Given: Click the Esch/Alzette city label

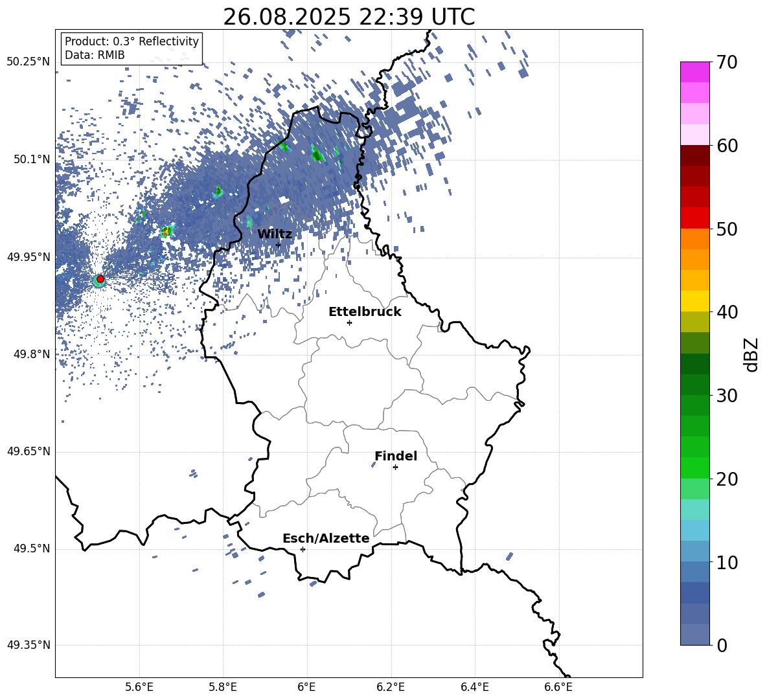Looking at the screenshot, I should tap(326, 539).
